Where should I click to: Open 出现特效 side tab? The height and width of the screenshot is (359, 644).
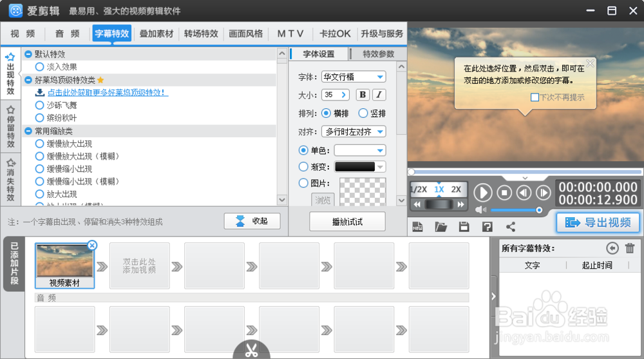(x=11, y=74)
